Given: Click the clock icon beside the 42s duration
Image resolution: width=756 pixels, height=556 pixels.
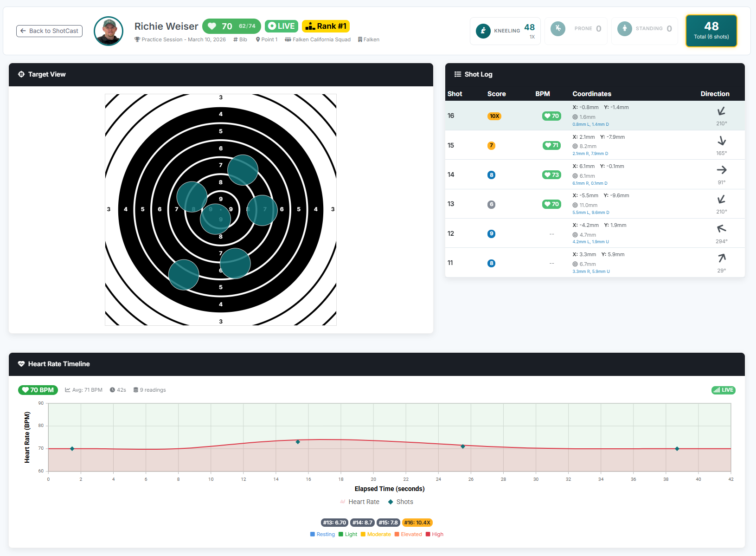Looking at the screenshot, I should pyautogui.click(x=111, y=390).
